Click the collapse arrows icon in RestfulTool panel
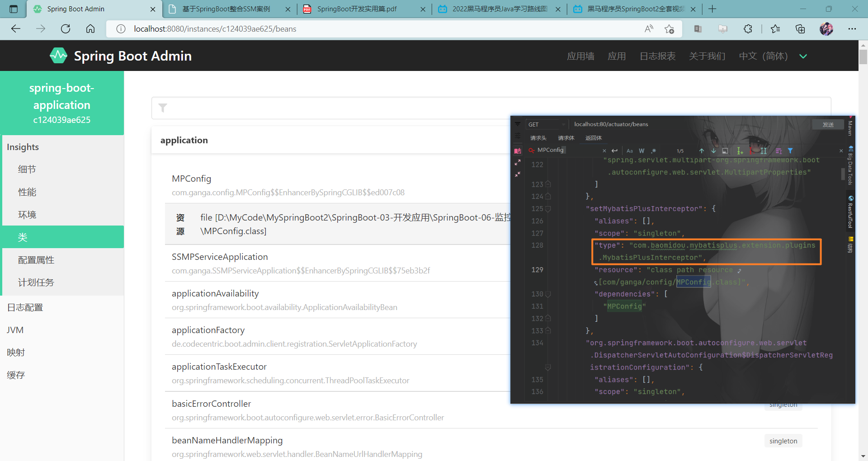Viewport: 868px width, 461px height. (518, 174)
